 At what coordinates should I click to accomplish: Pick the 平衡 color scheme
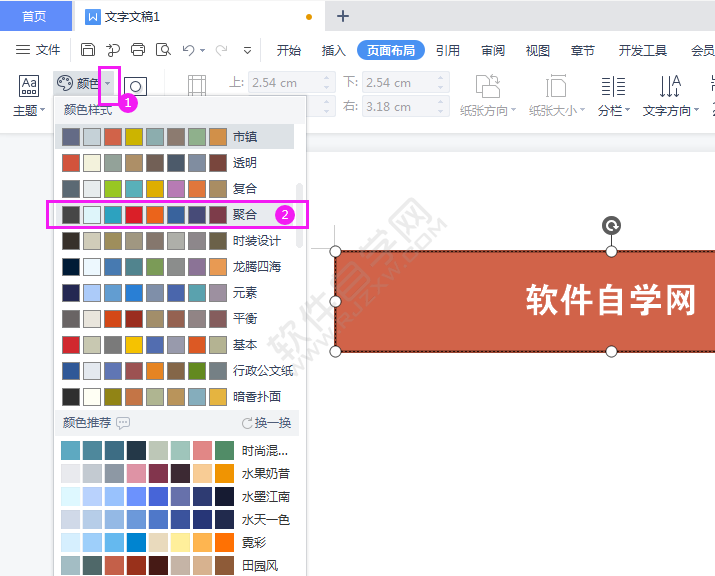[x=175, y=318]
